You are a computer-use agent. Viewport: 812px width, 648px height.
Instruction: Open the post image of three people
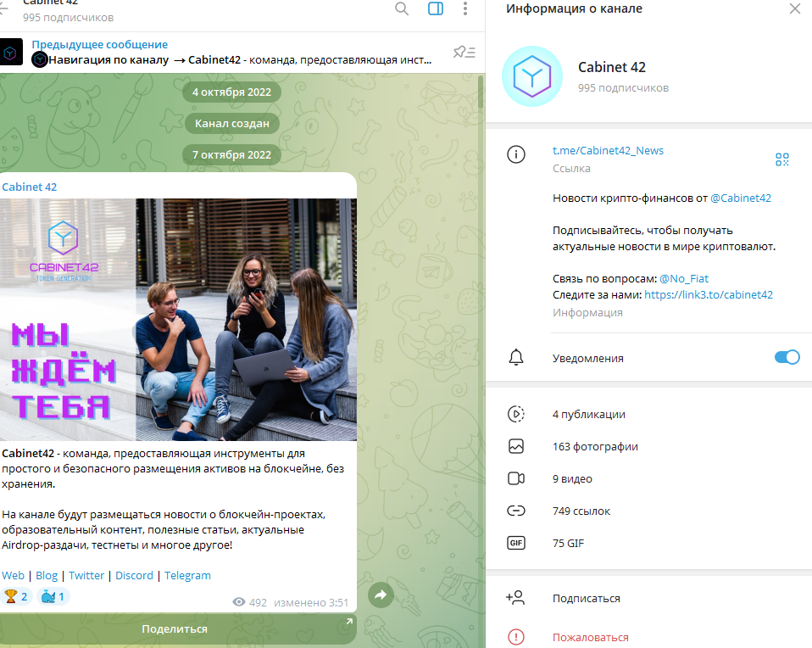(178, 319)
